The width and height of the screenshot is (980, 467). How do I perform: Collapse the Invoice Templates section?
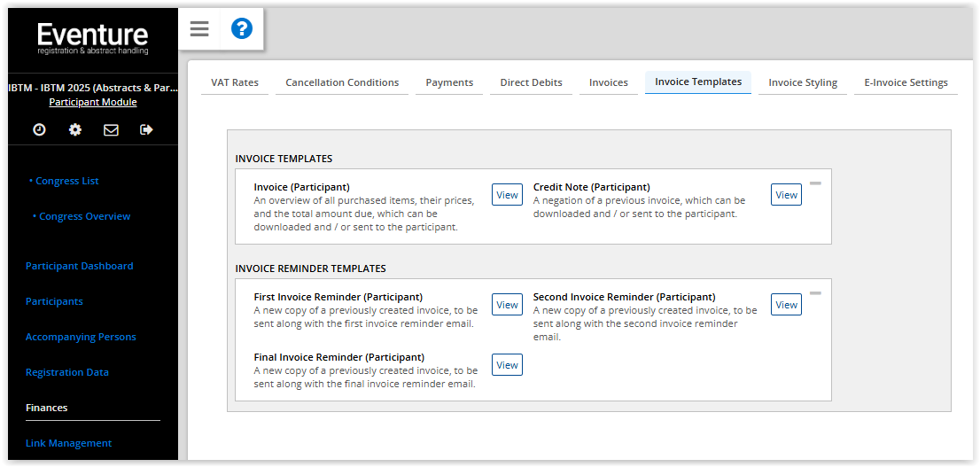click(x=815, y=183)
